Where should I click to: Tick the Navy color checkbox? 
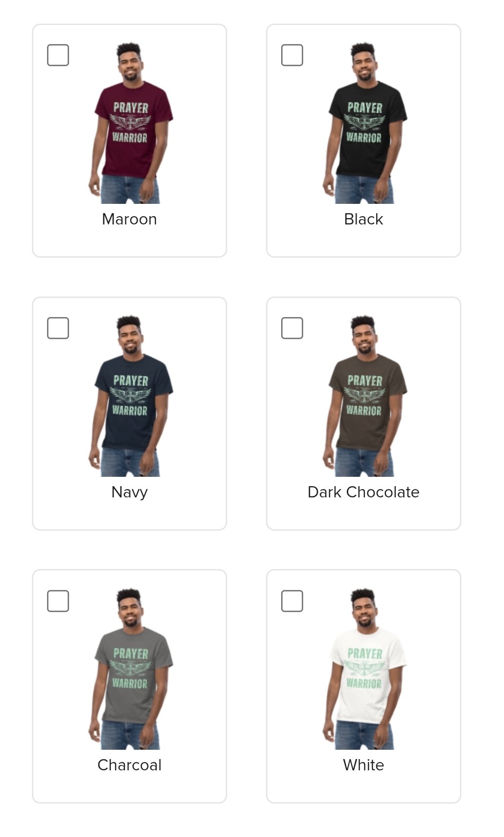tap(58, 328)
